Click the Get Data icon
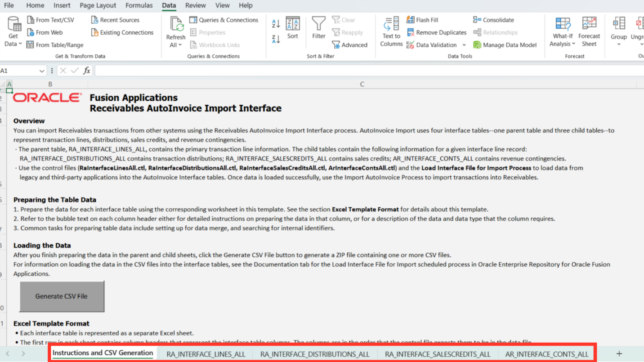Viewport: 644px width, 362px height. coord(13,24)
